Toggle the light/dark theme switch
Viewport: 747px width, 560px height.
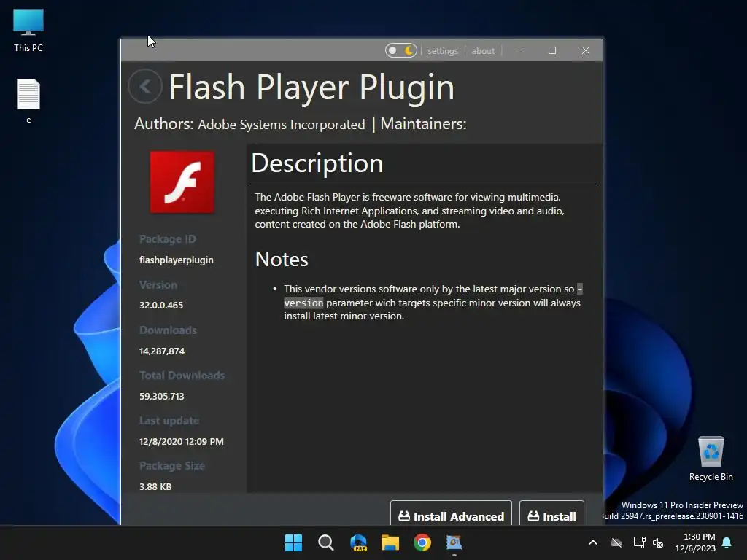[x=400, y=50]
